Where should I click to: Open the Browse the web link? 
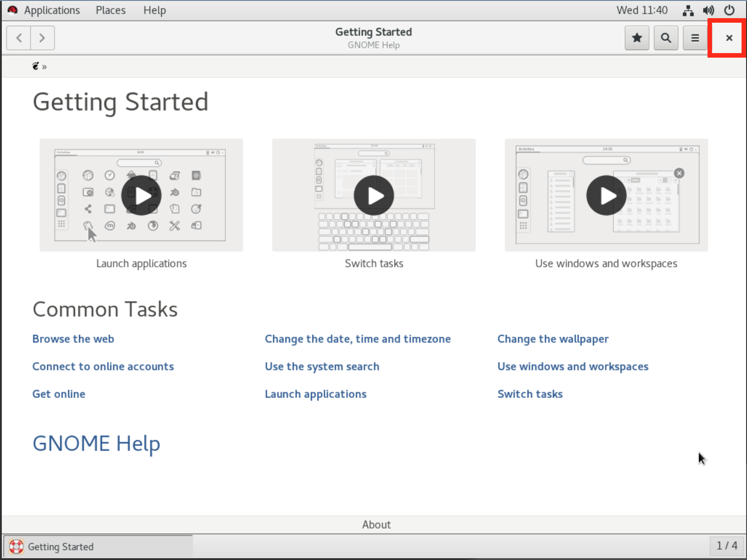(x=73, y=339)
